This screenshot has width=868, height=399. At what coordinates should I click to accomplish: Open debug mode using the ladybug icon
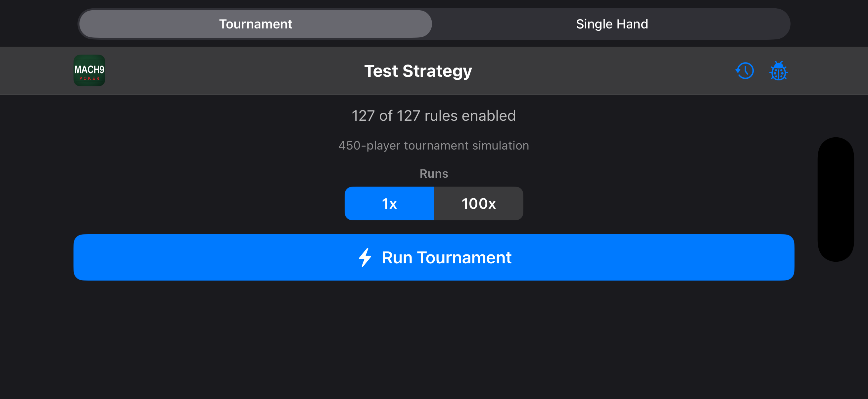point(779,71)
